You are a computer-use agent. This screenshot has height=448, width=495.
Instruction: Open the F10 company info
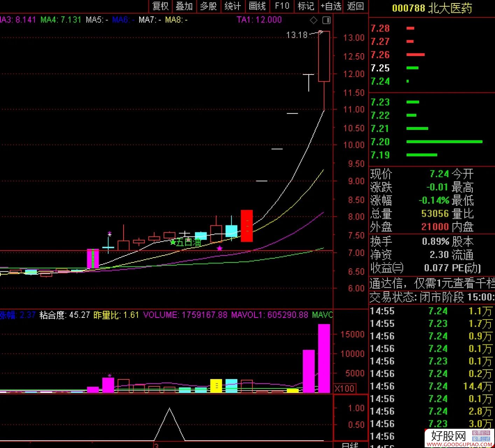[x=282, y=6]
